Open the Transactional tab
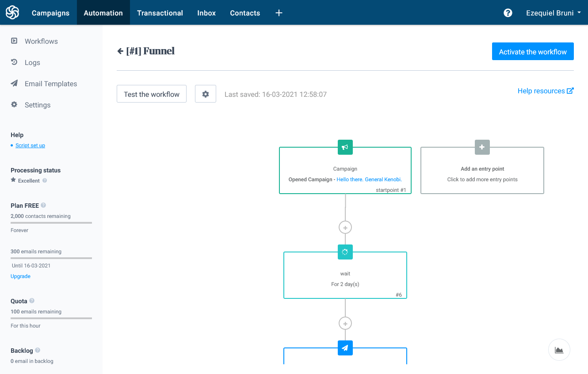This screenshot has height=374, width=588. pyautogui.click(x=160, y=13)
